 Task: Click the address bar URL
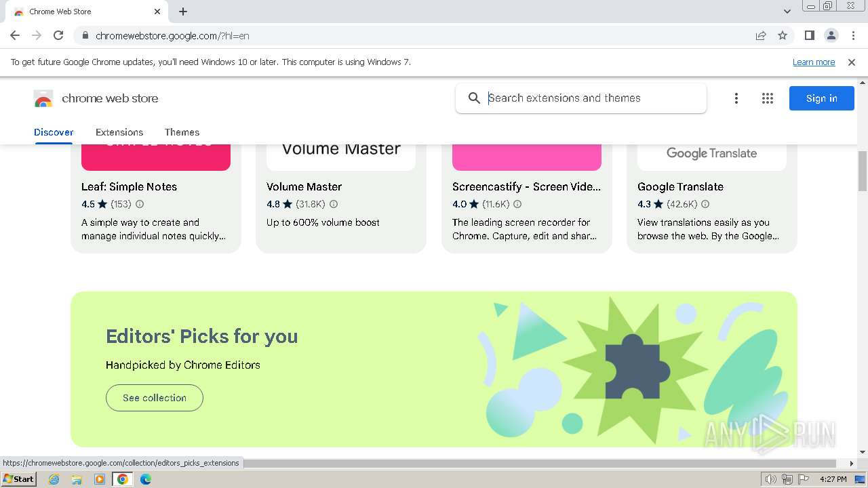point(172,35)
